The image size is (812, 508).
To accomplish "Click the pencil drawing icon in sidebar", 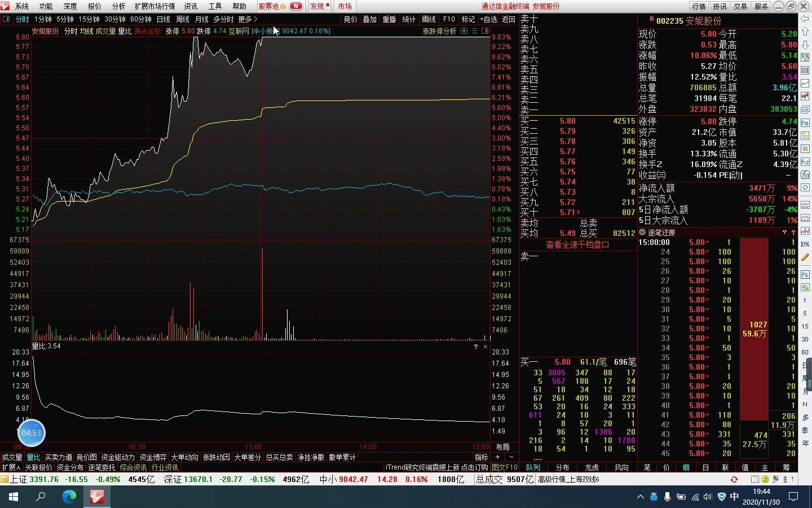I will (805, 258).
